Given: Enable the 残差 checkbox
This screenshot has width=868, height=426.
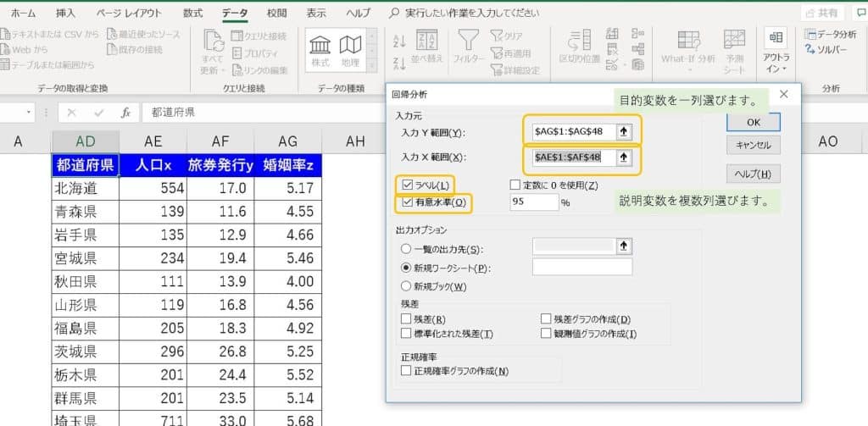Looking at the screenshot, I should point(405,319).
